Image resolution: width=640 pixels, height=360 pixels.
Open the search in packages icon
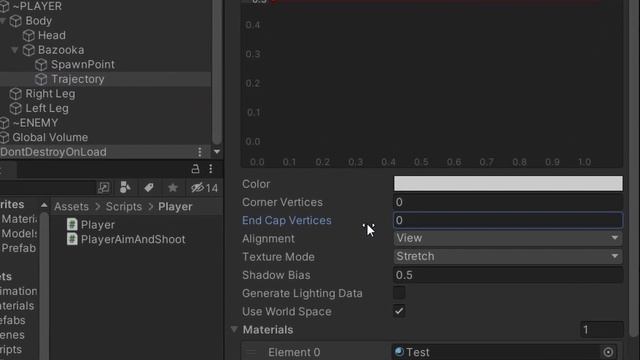pyautogui.click(x=104, y=188)
